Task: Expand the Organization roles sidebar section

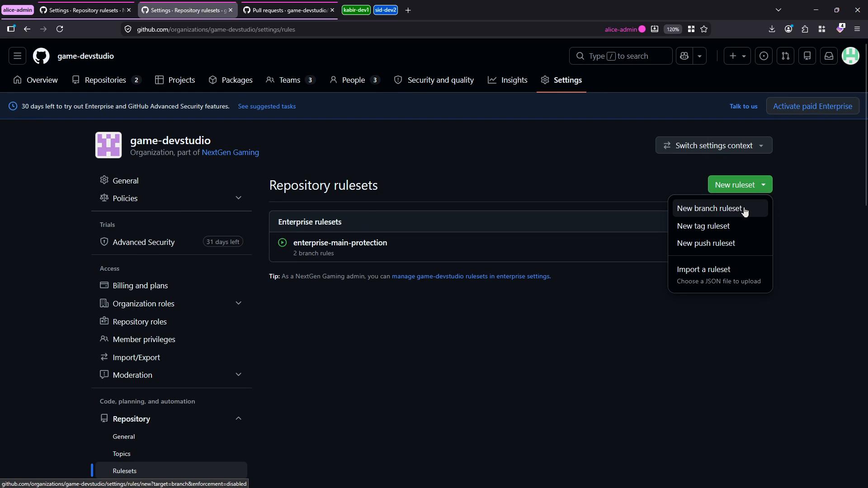Action: pos(238,303)
